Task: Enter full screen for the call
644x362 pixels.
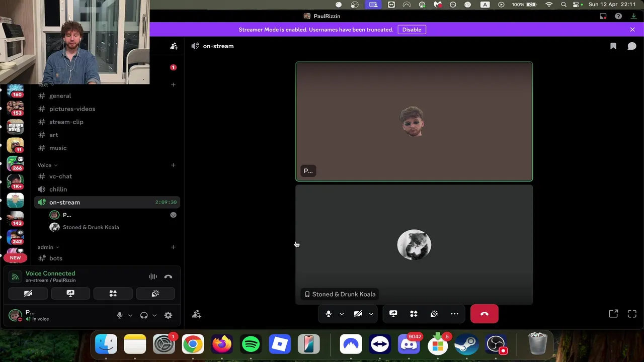Action: tap(632, 314)
